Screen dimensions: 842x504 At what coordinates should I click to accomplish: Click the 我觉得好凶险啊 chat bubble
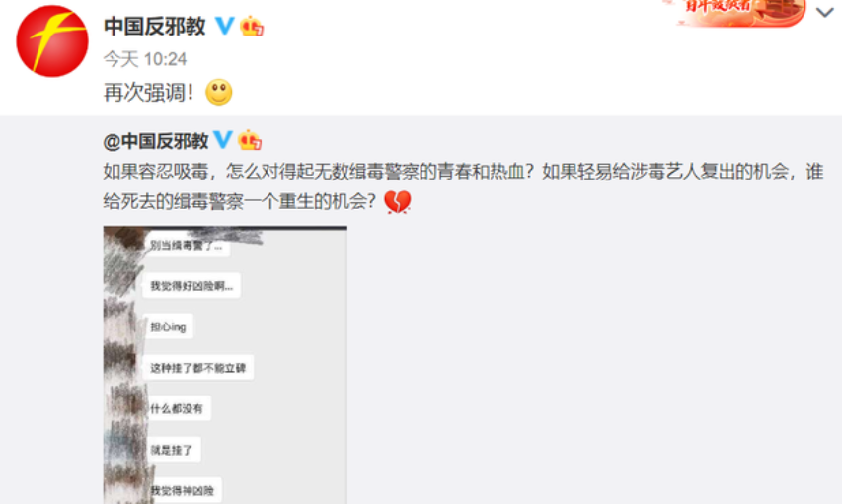[x=191, y=286]
